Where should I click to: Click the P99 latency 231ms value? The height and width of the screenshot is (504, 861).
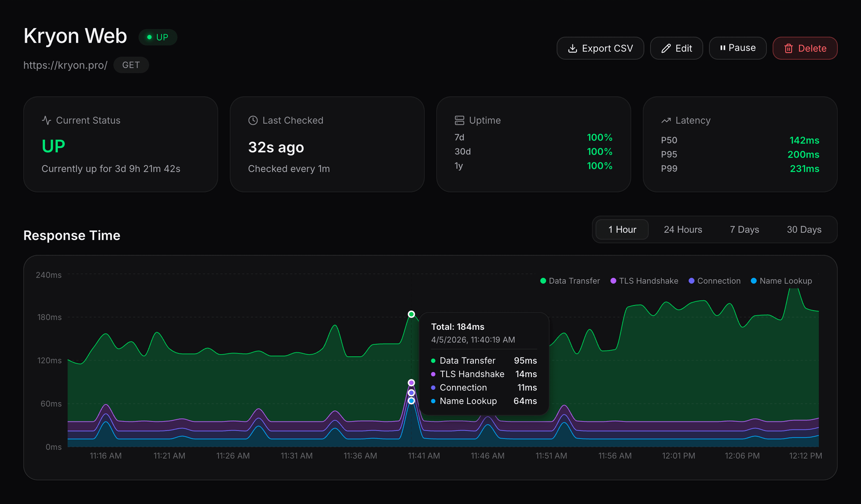tap(804, 168)
